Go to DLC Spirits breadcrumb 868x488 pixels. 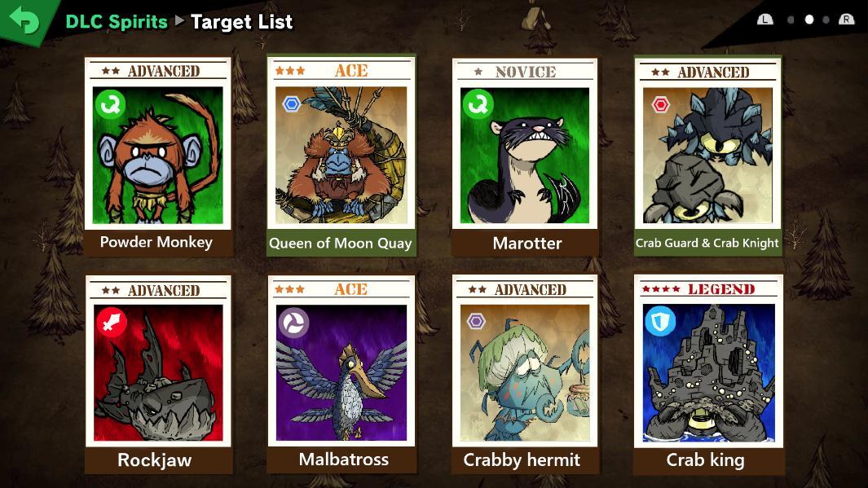click(117, 21)
